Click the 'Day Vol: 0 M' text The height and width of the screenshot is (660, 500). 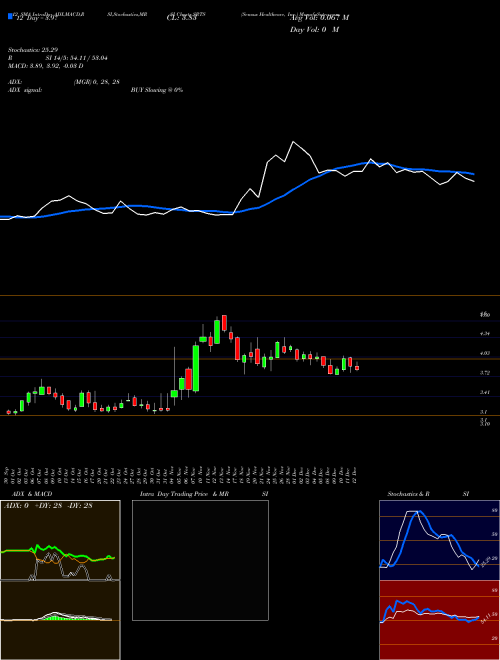(x=314, y=30)
